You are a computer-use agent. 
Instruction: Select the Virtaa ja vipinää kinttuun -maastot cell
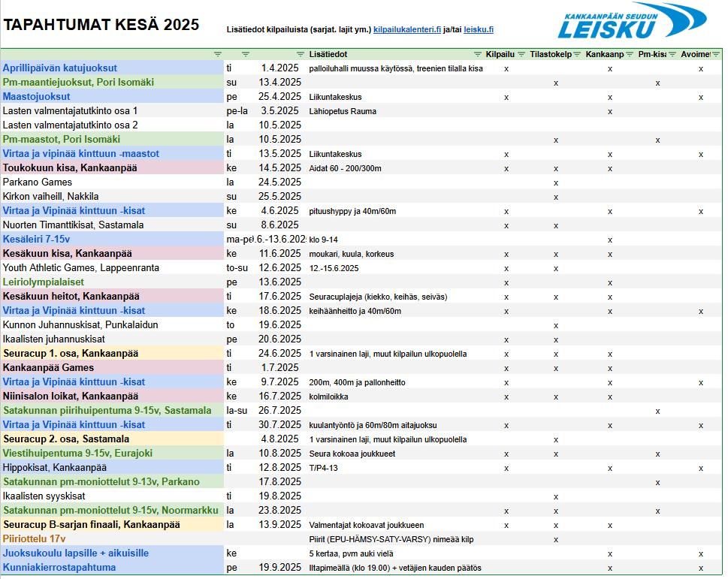pos(113,153)
